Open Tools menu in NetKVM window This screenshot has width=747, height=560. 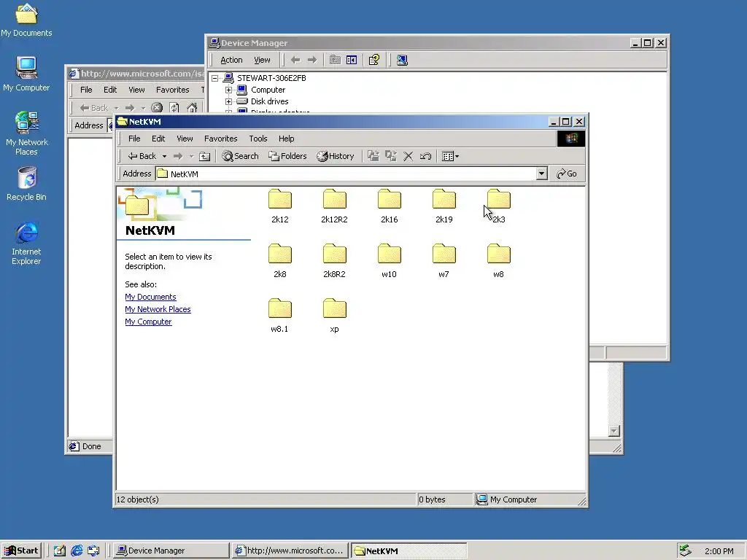point(258,139)
